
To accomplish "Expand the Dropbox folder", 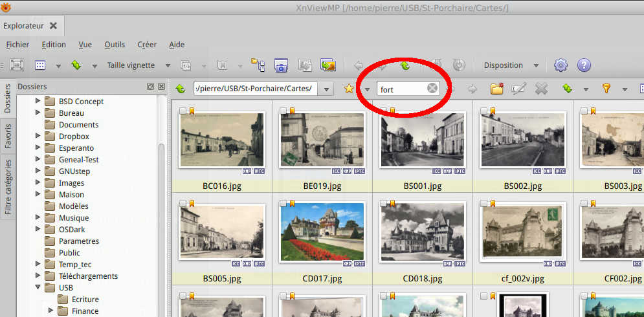I will [38, 135].
